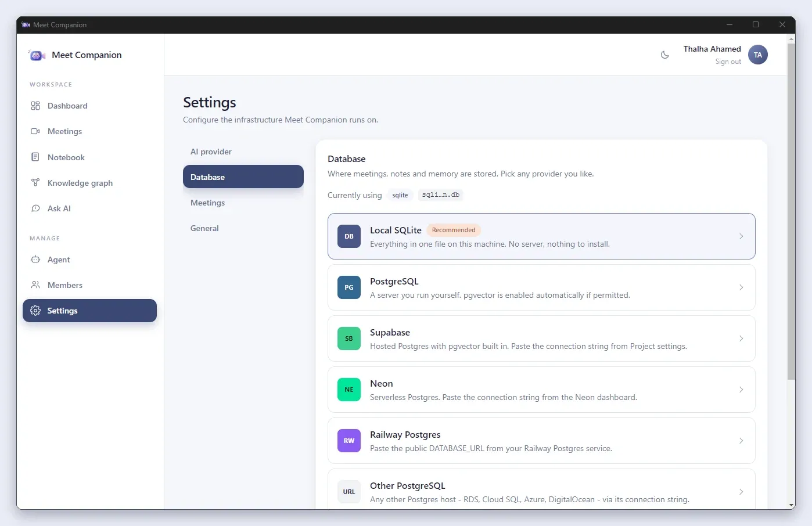Click the Meetings camera icon
Viewport: 812px width, 526px height.
[x=35, y=131]
